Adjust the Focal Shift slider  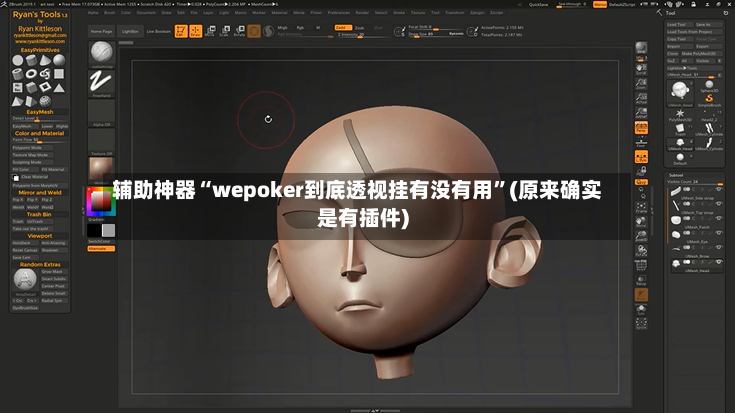click(436, 27)
